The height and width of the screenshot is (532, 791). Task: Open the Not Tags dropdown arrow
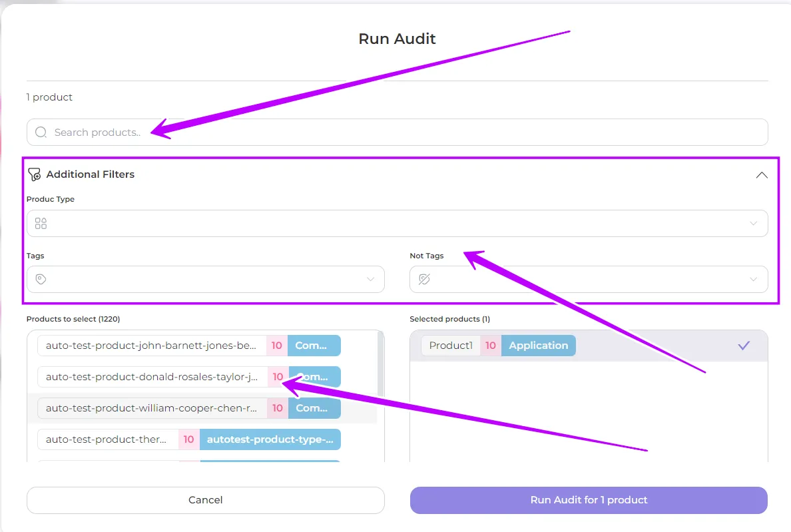tap(754, 280)
